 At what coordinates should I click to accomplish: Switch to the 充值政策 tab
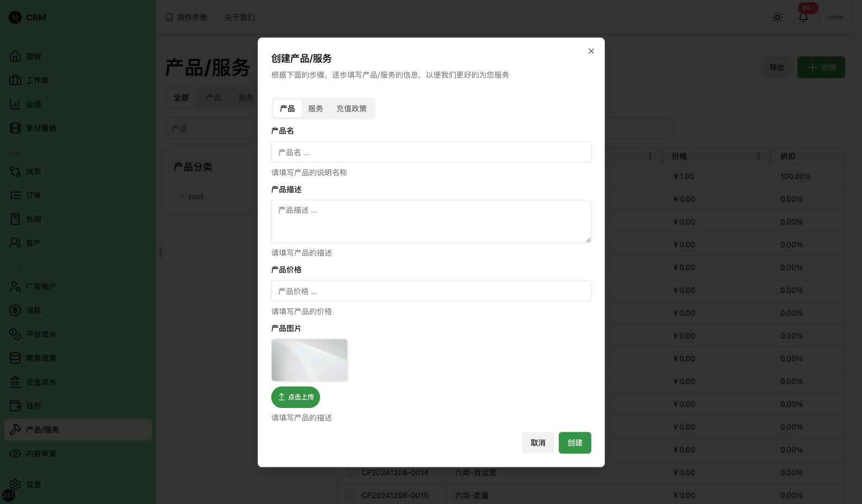tap(351, 109)
